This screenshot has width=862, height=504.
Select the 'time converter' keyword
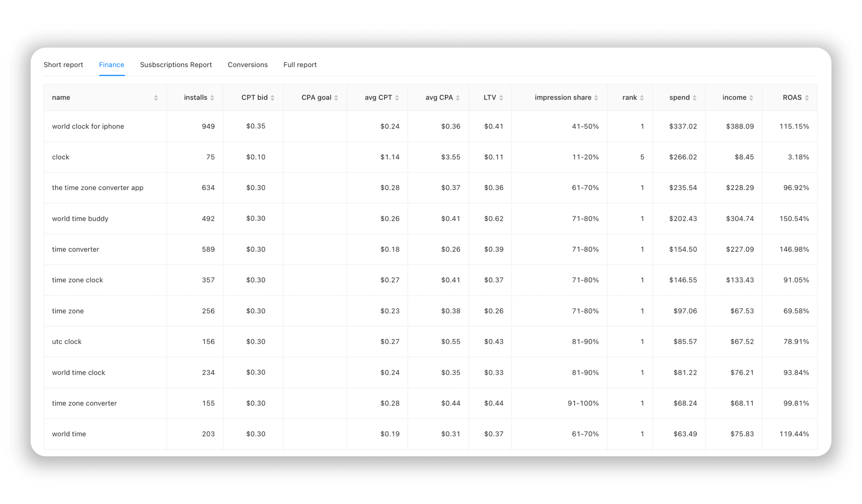76,249
